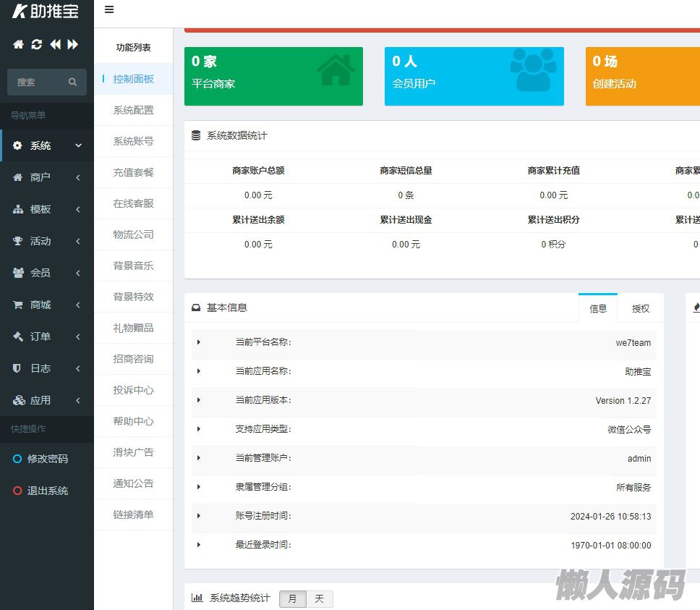This screenshot has height=610, width=700.
Task: Expand the 当前平台名称 row arrow
Action: coord(199,342)
